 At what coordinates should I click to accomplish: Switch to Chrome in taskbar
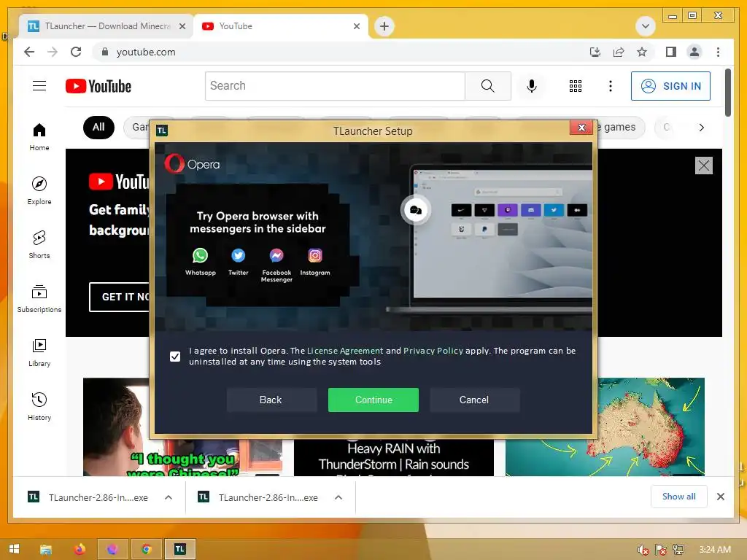pyautogui.click(x=146, y=550)
